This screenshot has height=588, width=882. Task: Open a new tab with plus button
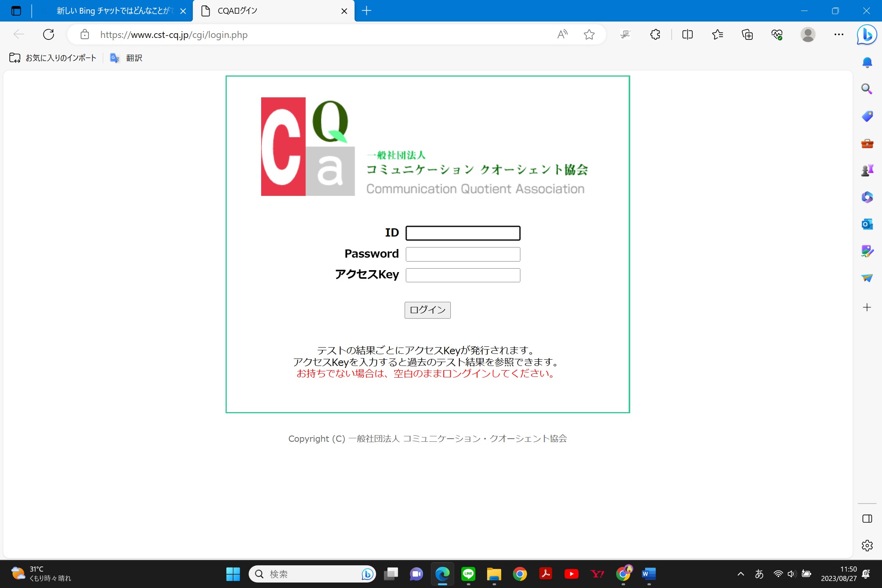pos(366,11)
